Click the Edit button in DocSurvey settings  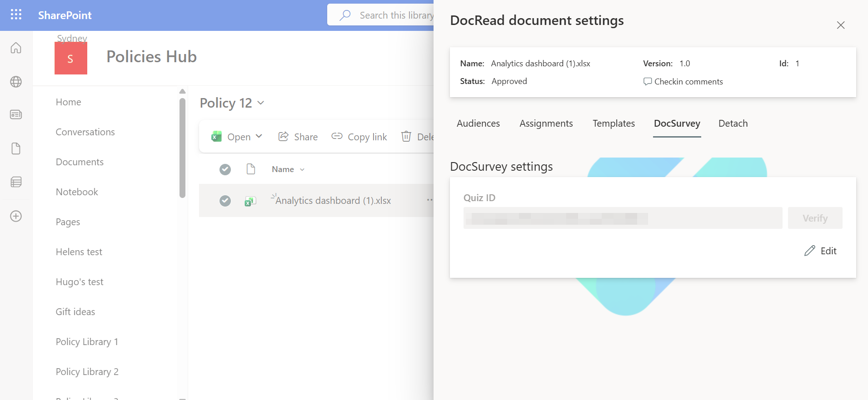point(821,251)
